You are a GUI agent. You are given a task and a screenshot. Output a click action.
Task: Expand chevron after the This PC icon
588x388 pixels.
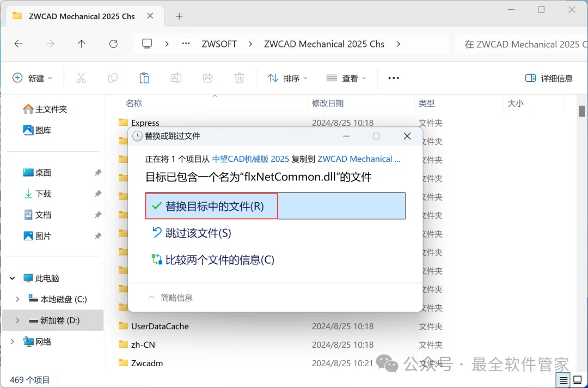click(x=167, y=44)
